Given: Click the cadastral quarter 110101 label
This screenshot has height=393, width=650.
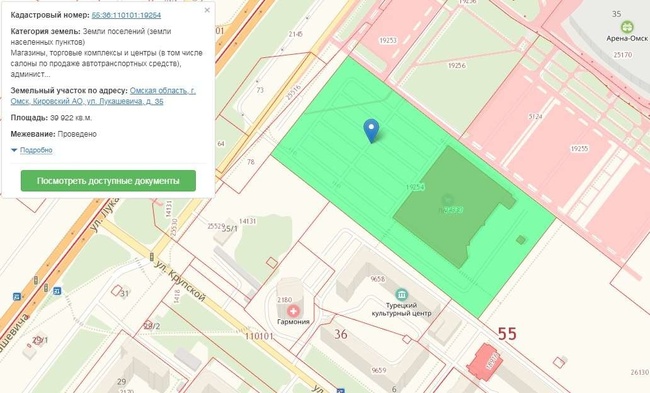Looking at the screenshot, I should tap(259, 336).
